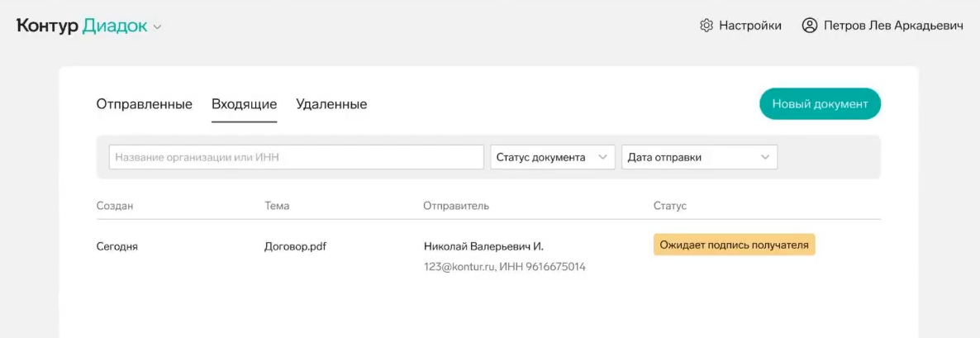Viewport: 980px width, 338px height.
Task: Click the Контур Диадок logo
Action: (x=82, y=26)
